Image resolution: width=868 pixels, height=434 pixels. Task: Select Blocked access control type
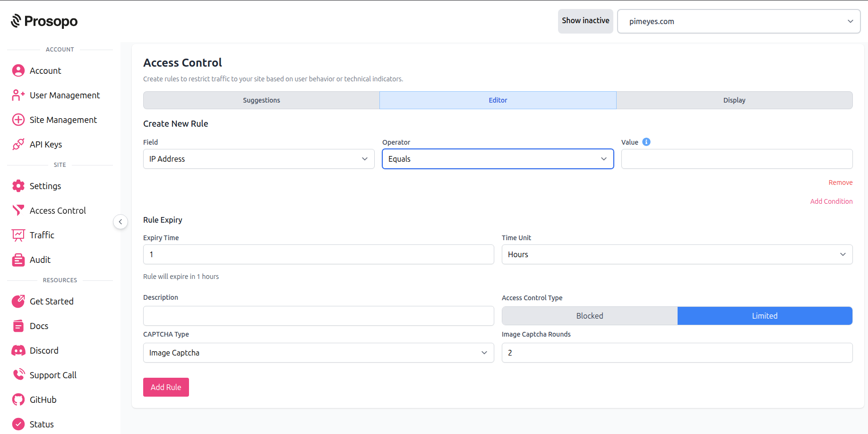click(589, 316)
